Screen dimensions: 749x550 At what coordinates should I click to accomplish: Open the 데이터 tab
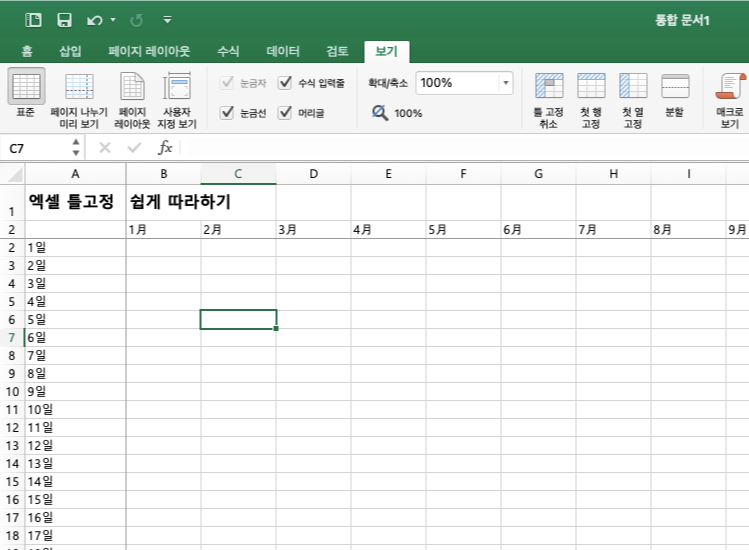(x=283, y=51)
